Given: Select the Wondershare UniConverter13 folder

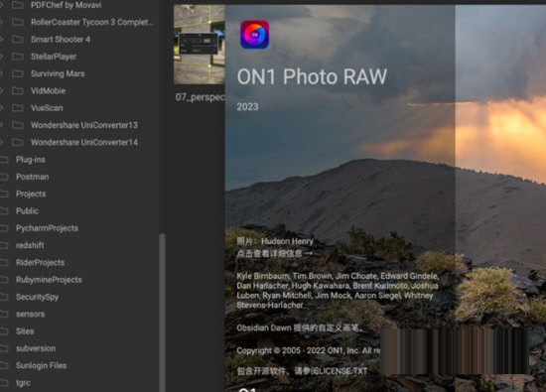Looking at the screenshot, I should click(x=84, y=125).
